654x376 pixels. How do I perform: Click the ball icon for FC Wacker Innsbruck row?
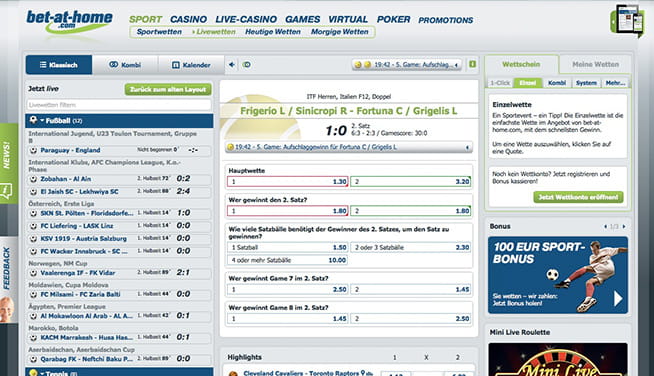pos(33,251)
